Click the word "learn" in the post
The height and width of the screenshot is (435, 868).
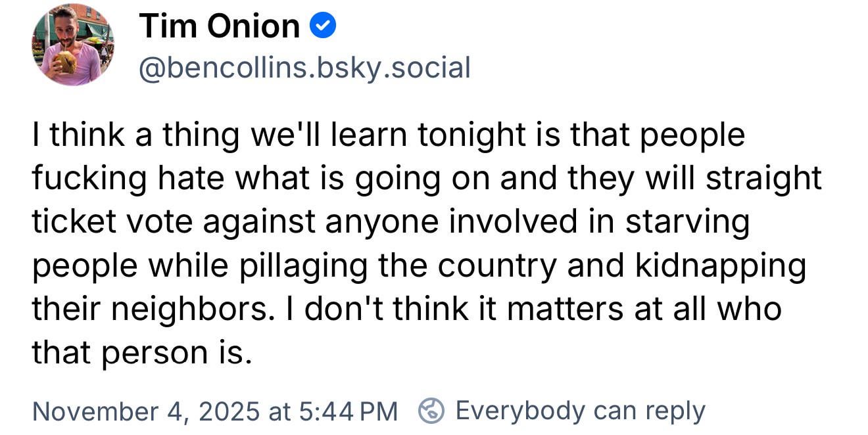(370, 135)
